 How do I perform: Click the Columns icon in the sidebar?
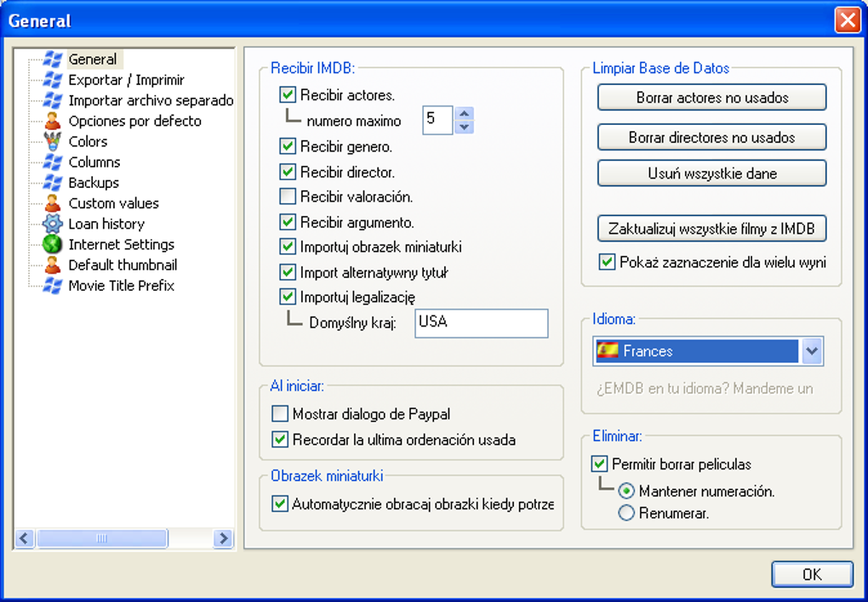click(54, 162)
